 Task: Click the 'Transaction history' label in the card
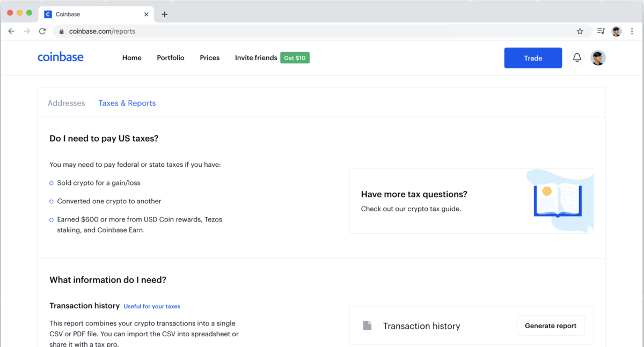422,326
